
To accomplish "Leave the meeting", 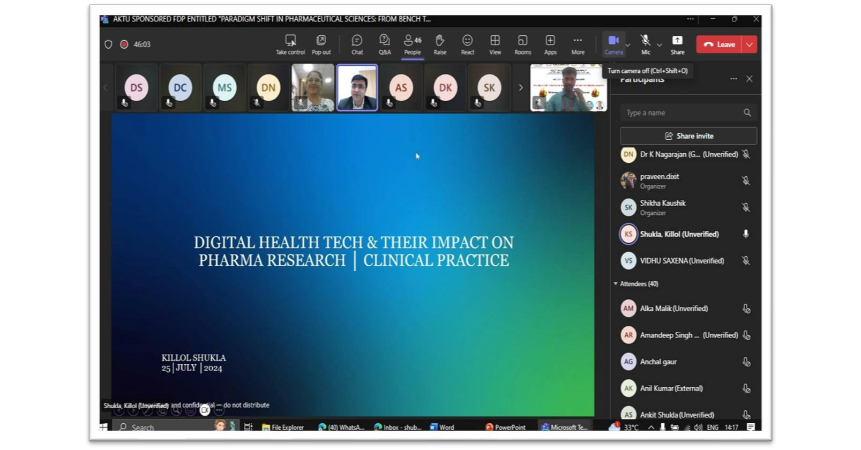I will pyautogui.click(x=718, y=44).
